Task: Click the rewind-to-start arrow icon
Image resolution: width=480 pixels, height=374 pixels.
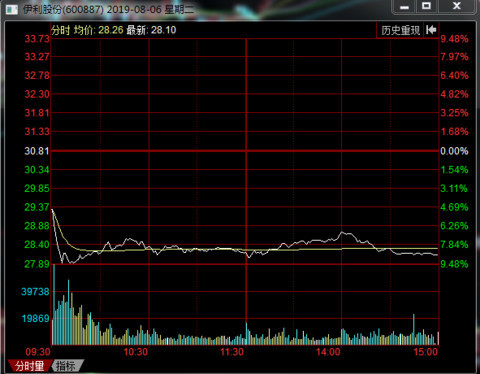Action: [x=431, y=30]
